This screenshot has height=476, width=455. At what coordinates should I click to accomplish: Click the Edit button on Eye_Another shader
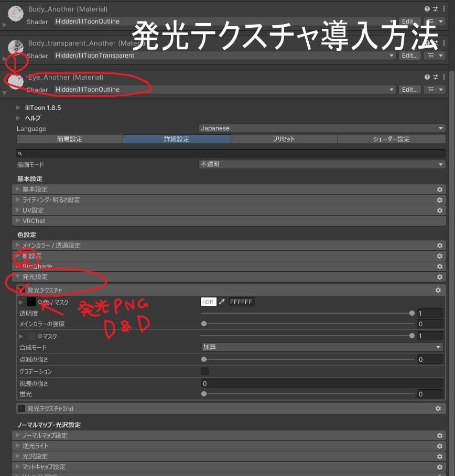click(x=410, y=89)
